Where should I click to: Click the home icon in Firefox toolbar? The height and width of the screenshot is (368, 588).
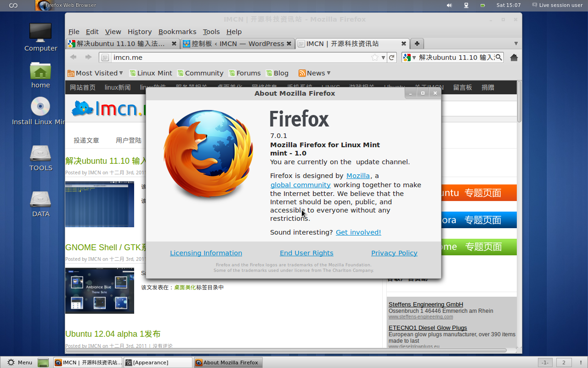[514, 57]
